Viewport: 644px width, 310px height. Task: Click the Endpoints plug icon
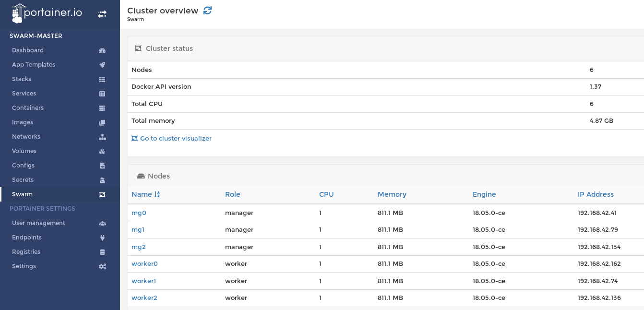(102, 238)
